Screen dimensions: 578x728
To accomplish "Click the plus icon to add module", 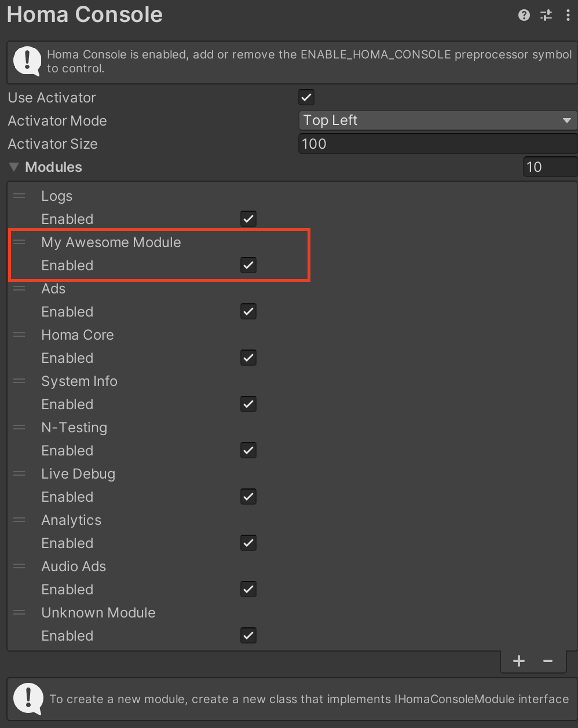I will (519, 661).
